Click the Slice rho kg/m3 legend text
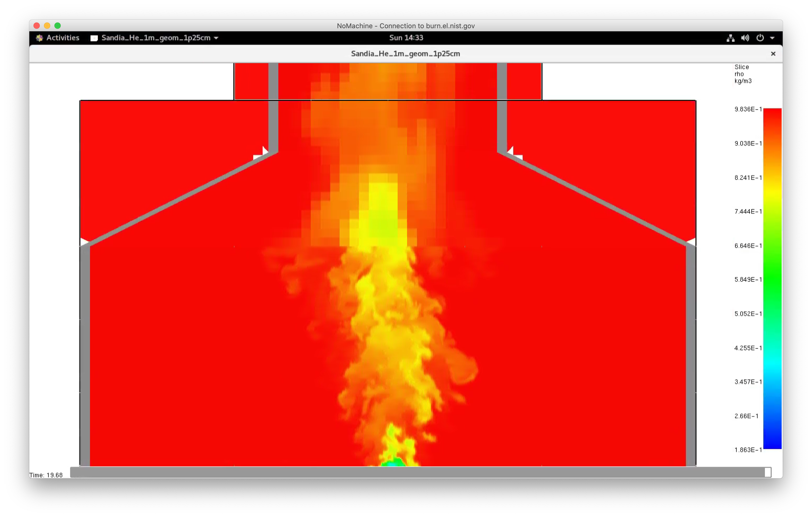 coord(742,74)
